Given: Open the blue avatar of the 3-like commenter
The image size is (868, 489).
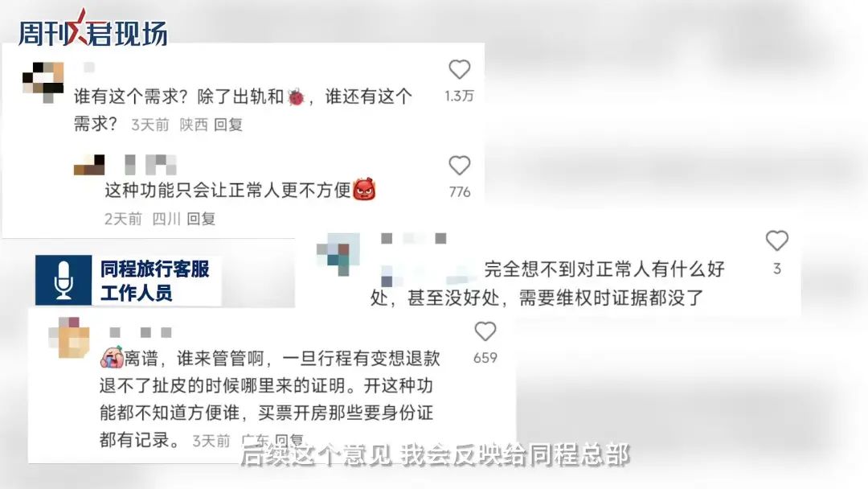Looking at the screenshot, I should [338, 254].
